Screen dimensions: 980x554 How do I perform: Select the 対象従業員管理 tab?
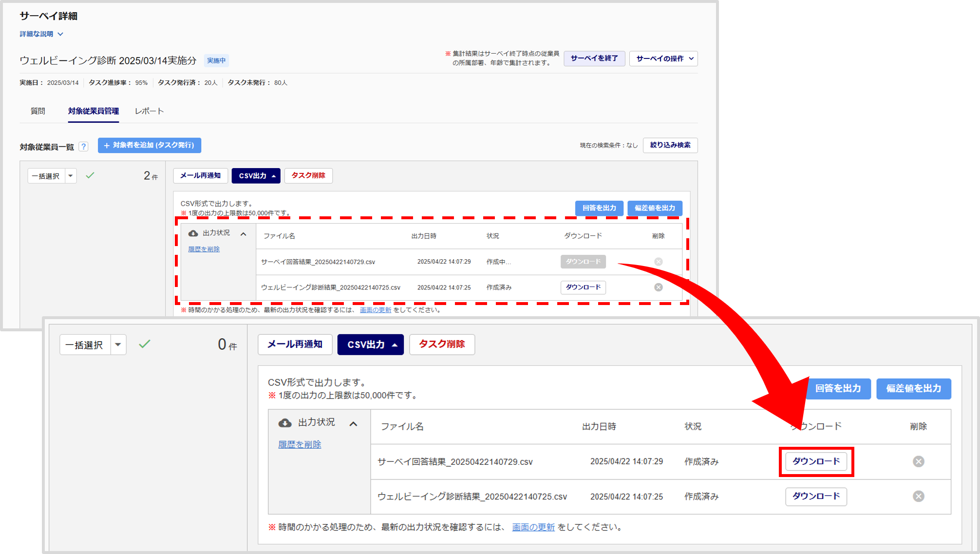tap(94, 111)
